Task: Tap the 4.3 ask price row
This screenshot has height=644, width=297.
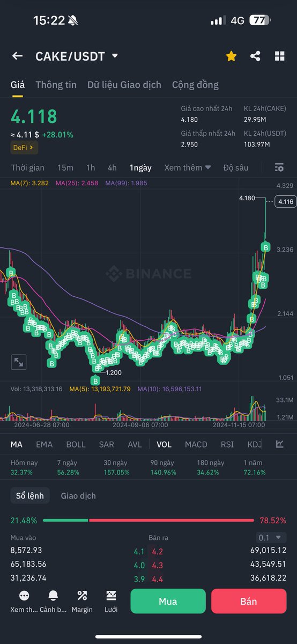Action: pos(157,565)
